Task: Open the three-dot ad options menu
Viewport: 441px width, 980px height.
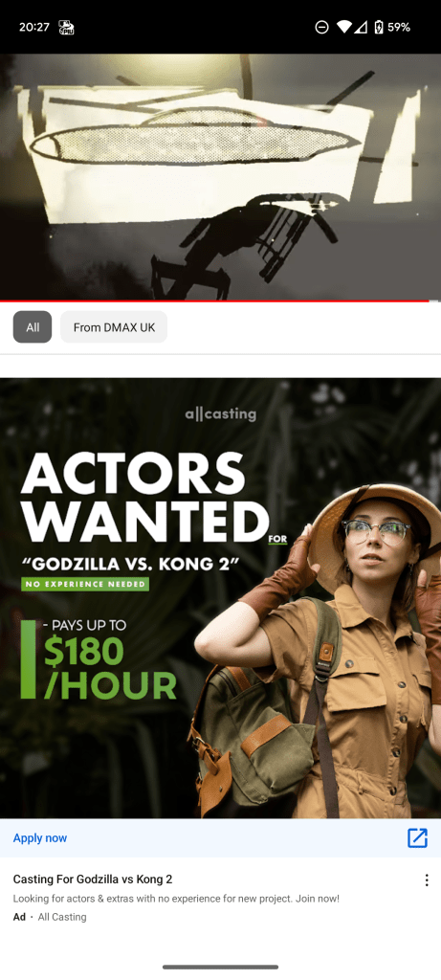Action: pos(427,880)
